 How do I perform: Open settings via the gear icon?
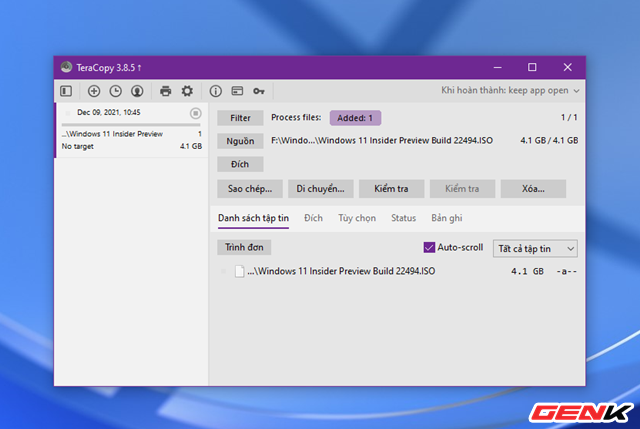(187, 91)
